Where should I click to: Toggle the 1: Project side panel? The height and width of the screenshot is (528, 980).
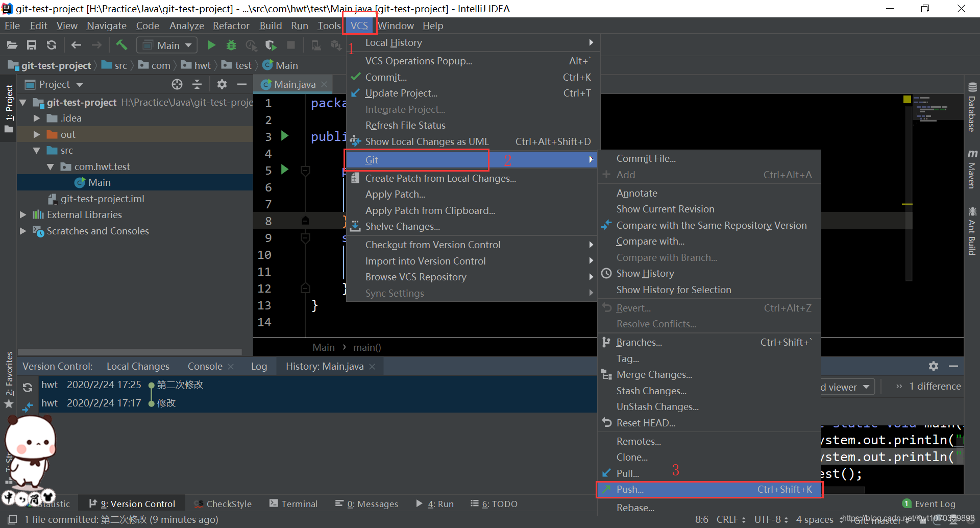pyautogui.click(x=9, y=109)
